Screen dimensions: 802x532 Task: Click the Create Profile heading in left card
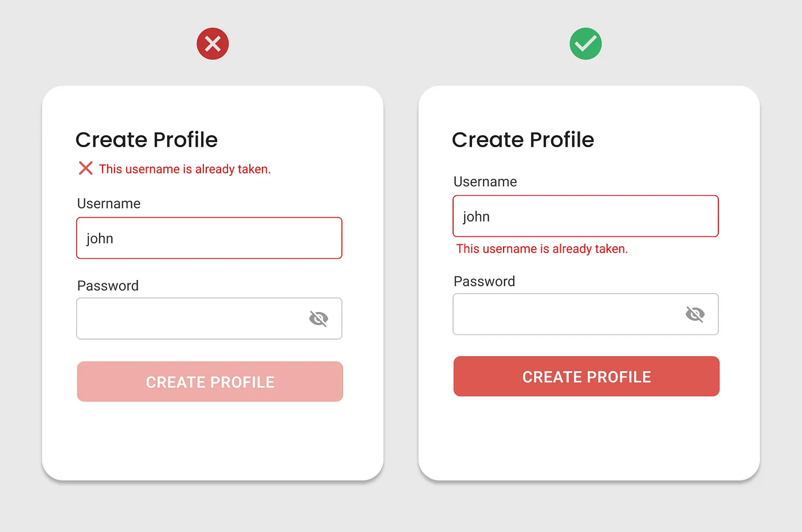tap(147, 140)
